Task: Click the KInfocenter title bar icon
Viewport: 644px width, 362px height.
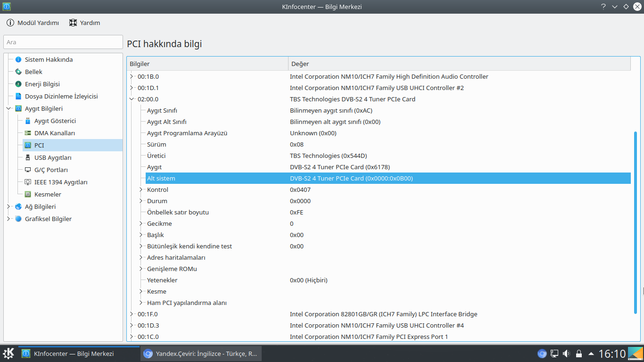Action: pos(7,7)
